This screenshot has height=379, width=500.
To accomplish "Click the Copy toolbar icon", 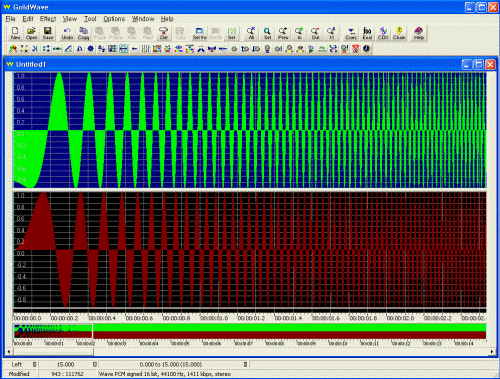I will pyautogui.click(x=83, y=33).
